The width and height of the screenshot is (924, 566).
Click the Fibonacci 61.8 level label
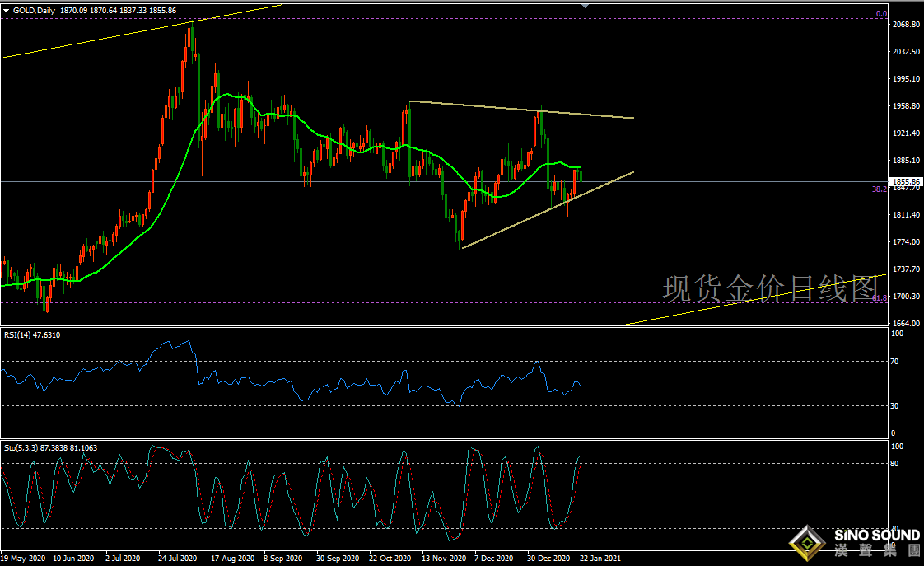879,298
